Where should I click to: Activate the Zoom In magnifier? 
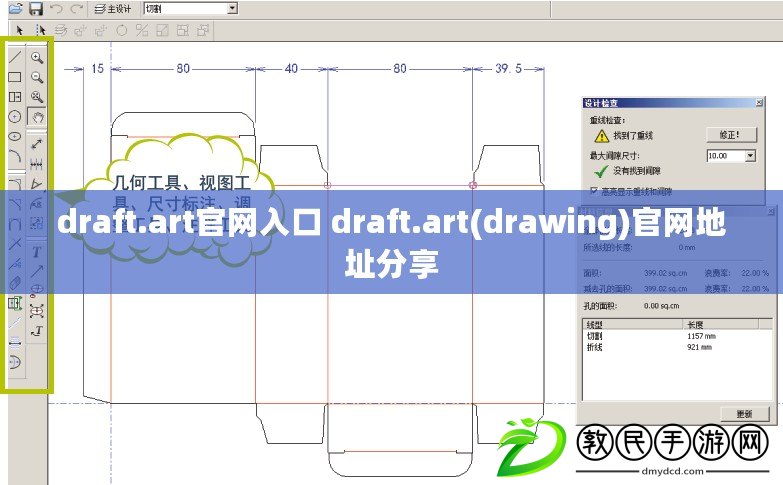point(36,57)
